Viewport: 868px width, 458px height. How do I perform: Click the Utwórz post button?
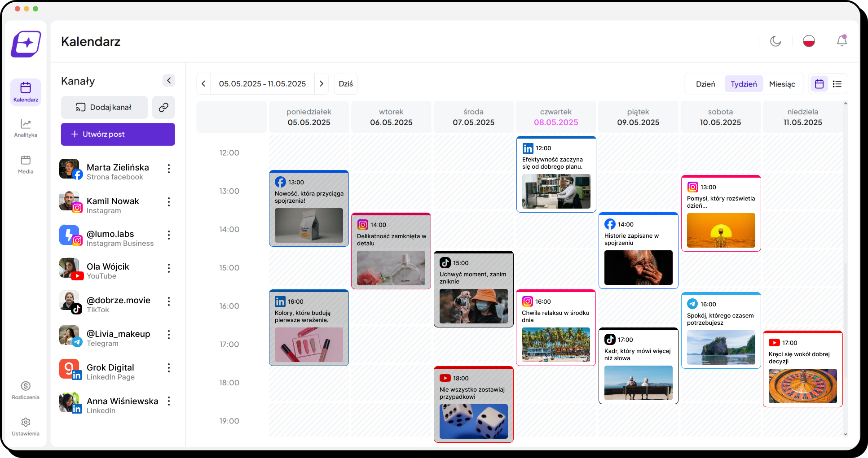[x=118, y=134]
